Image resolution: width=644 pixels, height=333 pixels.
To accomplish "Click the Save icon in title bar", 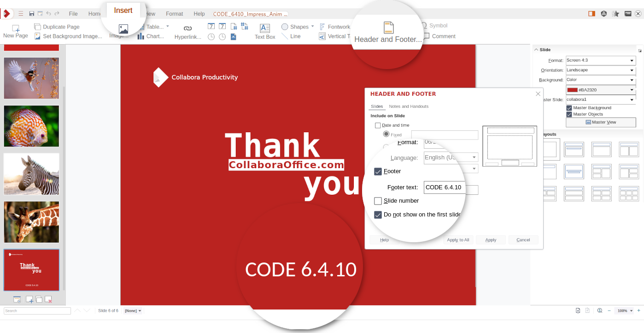I will pyautogui.click(x=31, y=14).
